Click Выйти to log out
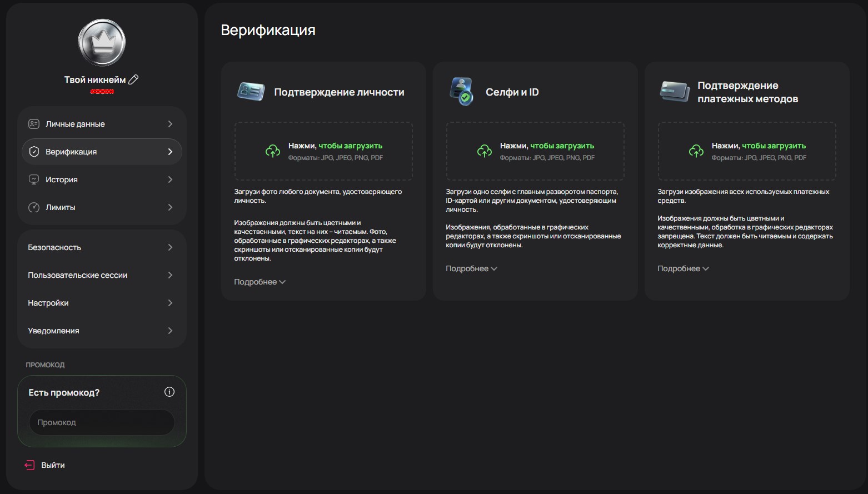The width and height of the screenshot is (868, 494). [54, 465]
